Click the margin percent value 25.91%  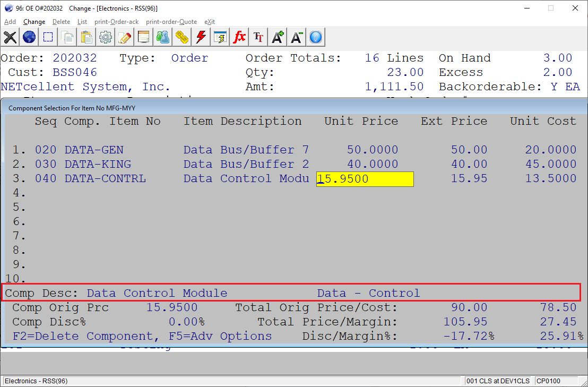[562, 336]
